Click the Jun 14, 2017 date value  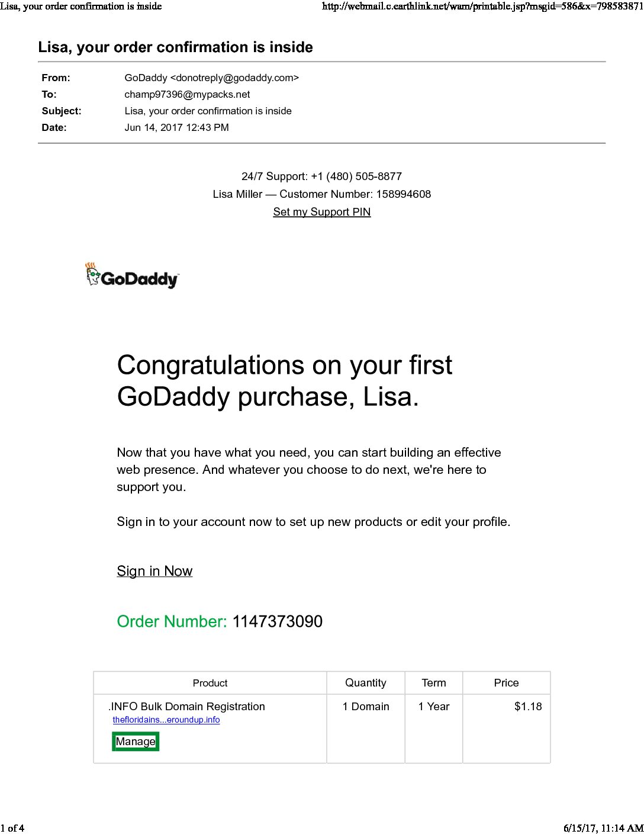click(x=176, y=127)
